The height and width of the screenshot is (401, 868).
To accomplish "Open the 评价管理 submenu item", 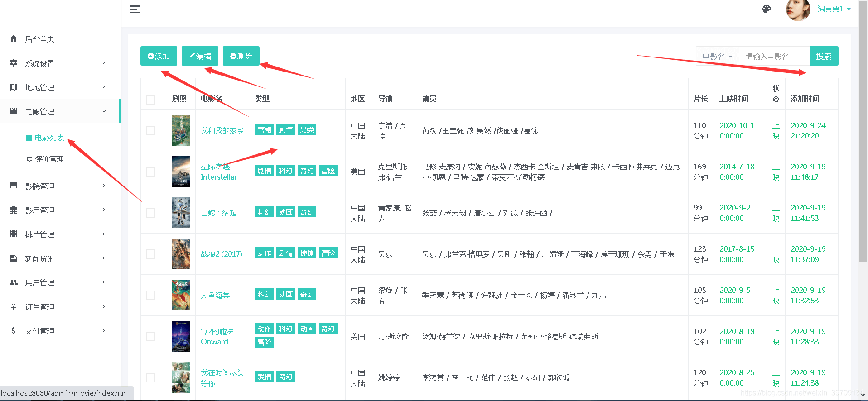I will pos(49,159).
